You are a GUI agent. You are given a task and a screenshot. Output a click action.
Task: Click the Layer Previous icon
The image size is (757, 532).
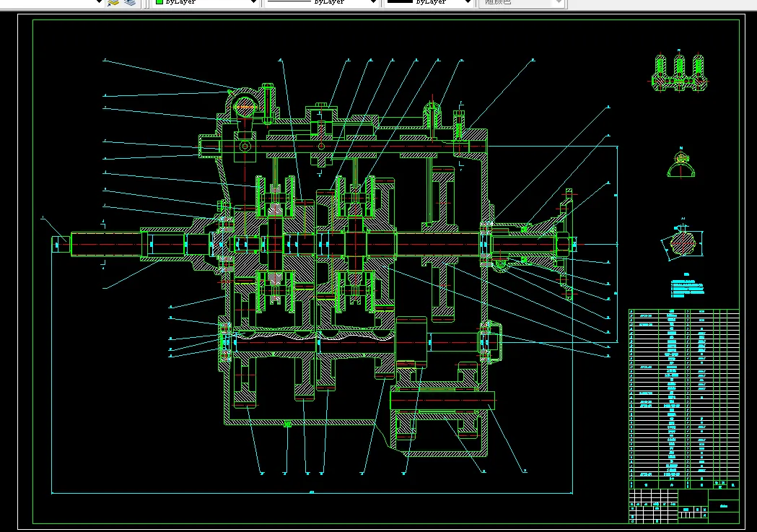[x=130, y=2]
